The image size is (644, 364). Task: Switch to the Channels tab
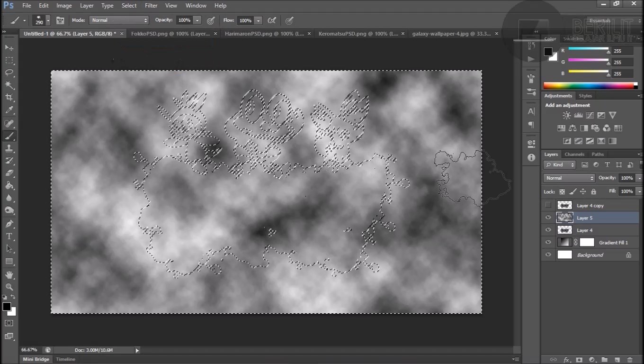(574, 154)
